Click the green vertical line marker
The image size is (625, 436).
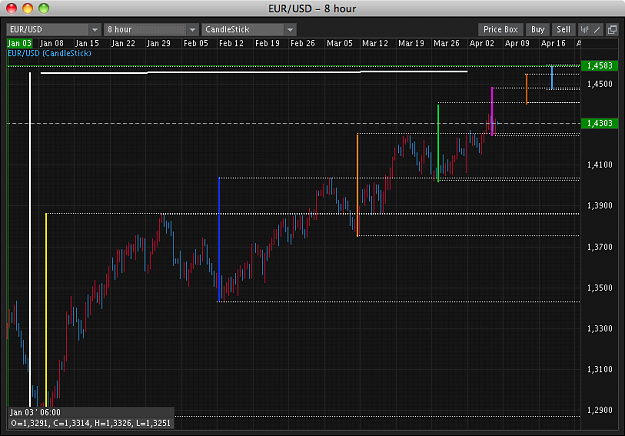[438, 143]
